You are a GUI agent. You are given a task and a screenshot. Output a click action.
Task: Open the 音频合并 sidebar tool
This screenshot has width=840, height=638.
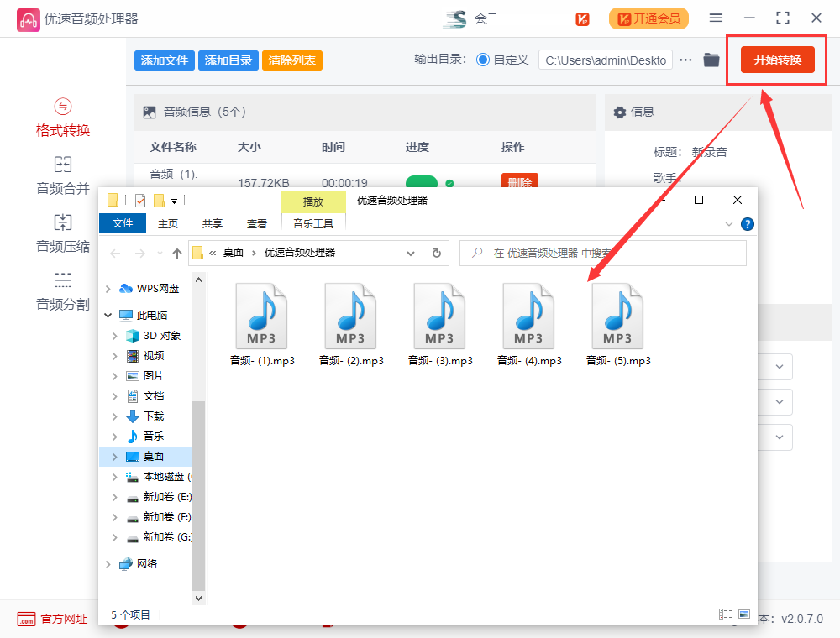pyautogui.click(x=63, y=175)
